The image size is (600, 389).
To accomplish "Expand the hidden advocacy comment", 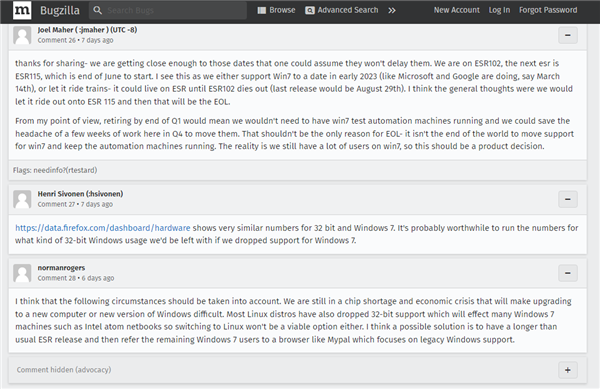I will point(568,370).
